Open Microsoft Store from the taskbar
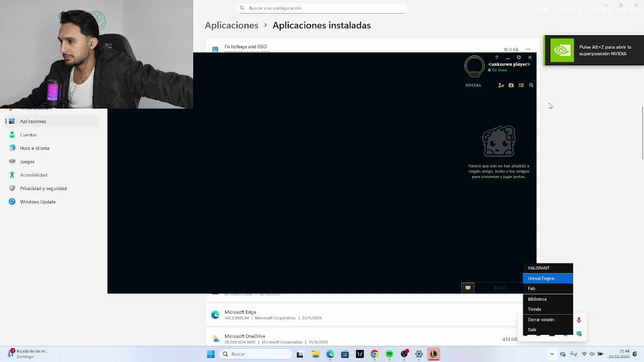Screen dimensions: 644x362 345,354
